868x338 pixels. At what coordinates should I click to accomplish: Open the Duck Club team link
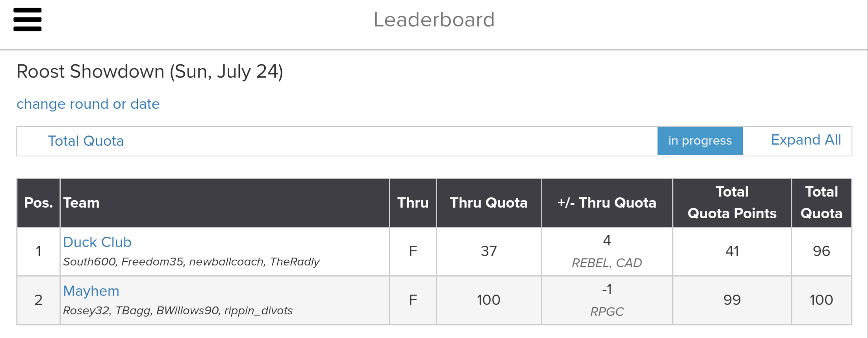[97, 242]
